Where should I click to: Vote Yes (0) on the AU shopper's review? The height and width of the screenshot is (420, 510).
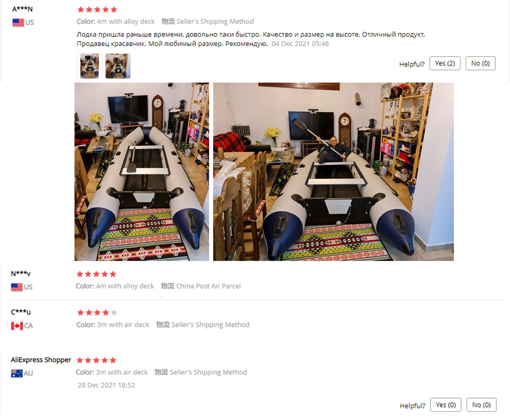(x=446, y=405)
